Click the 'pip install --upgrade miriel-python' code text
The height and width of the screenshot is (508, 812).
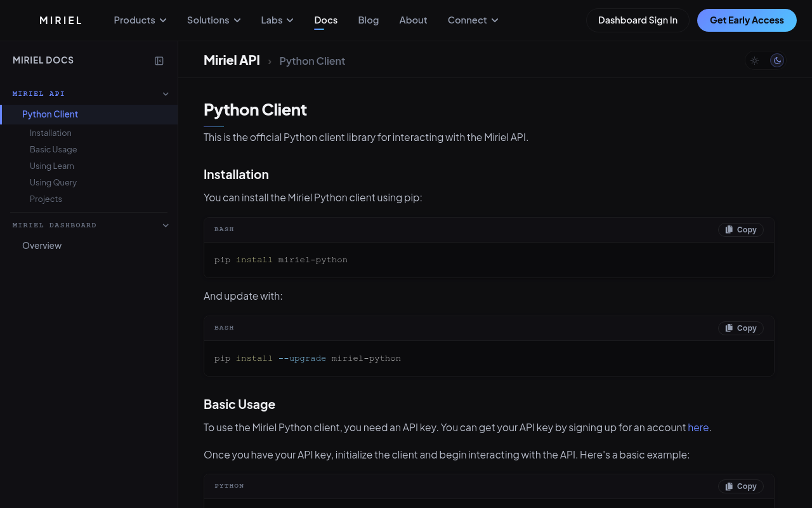click(x=308, y=359)
